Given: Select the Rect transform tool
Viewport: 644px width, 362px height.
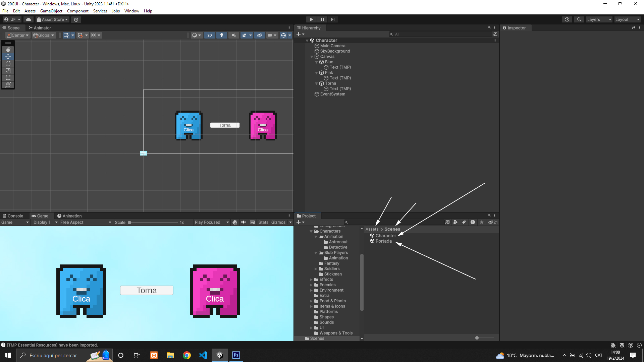Looking at the screenshot, I should pyautogui.click(x=8, y=78).
